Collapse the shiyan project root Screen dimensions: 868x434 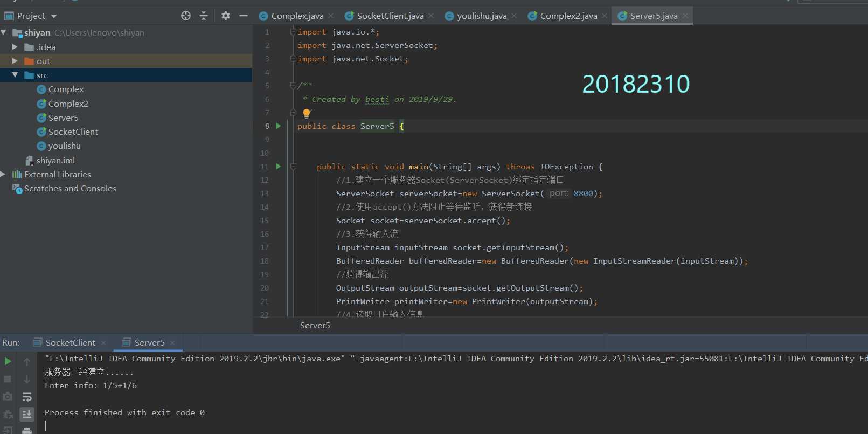tap(4, 32)
